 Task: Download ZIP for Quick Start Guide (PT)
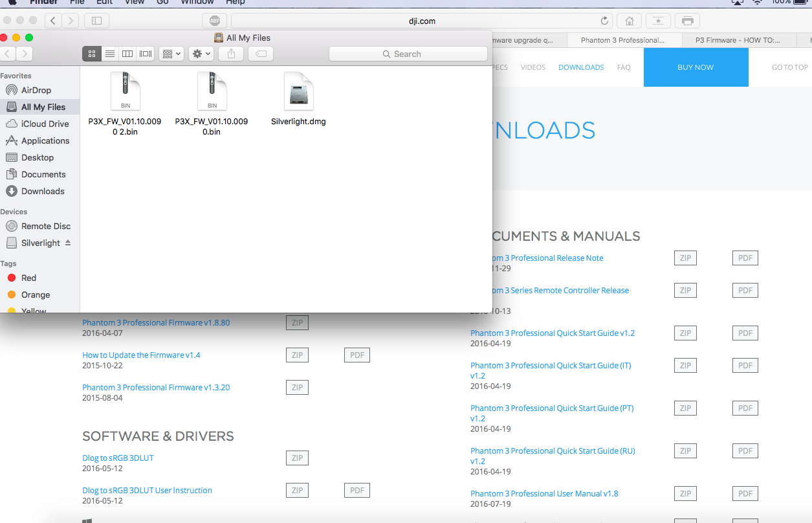(x=685, y=408)
